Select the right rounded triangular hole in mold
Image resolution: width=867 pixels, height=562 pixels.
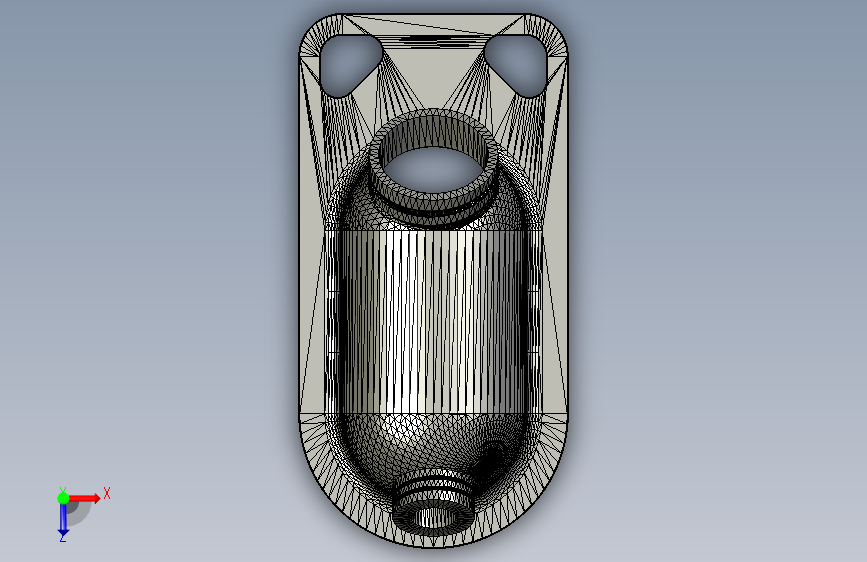516,66
